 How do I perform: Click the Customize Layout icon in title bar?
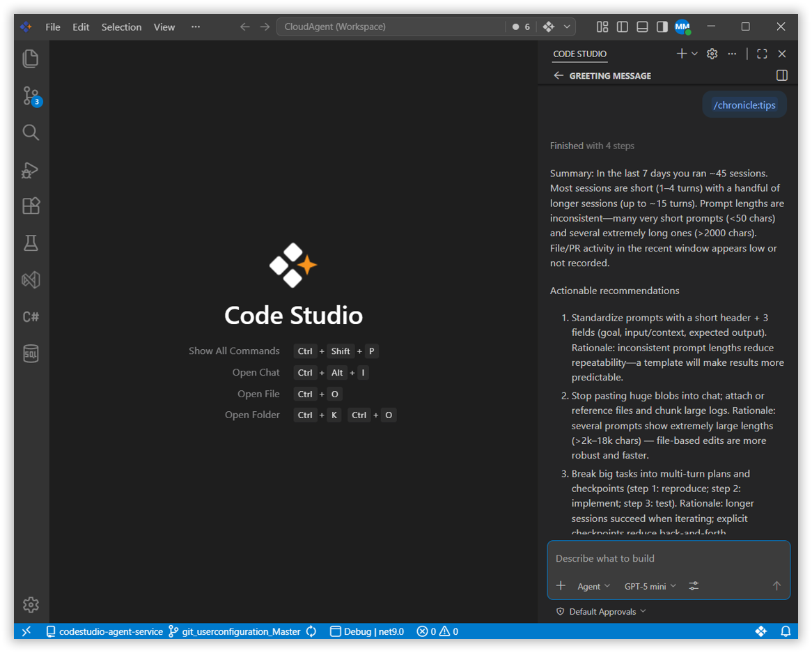coord(602,27)
